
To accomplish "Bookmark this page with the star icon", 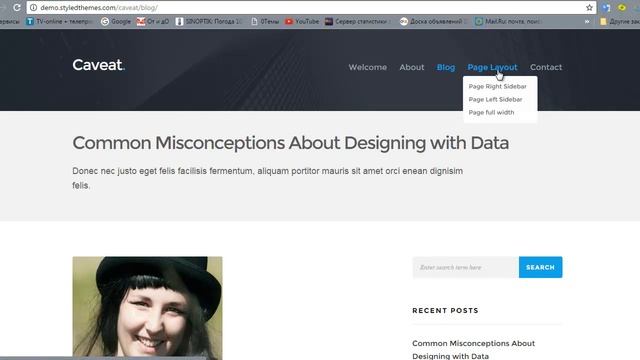I will 589,7.
